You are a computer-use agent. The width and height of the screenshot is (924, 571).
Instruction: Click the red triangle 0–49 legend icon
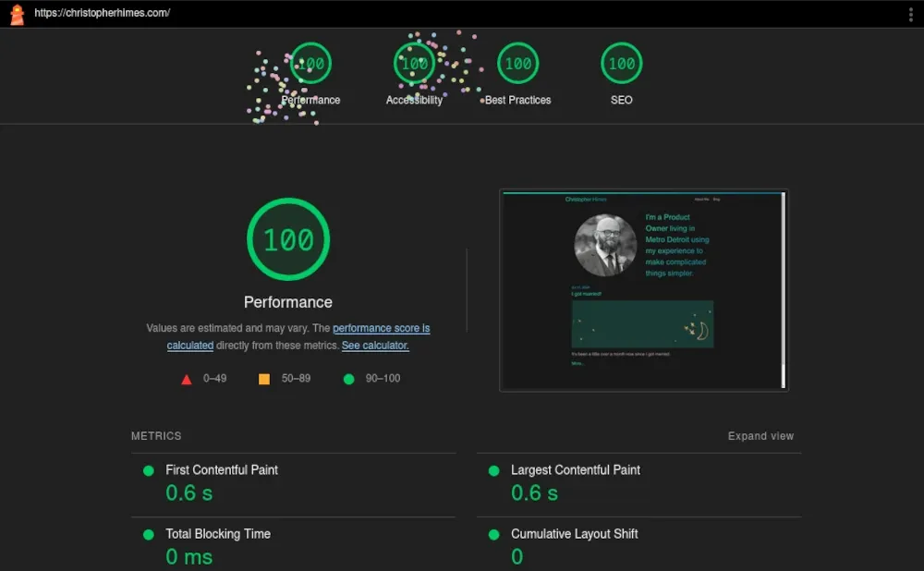click(x=186, y=379)
